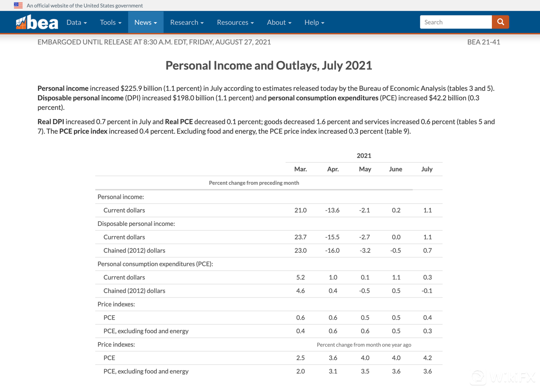Select the About menu item
Image resolution: width=540 pixels, height=392 pixels.
279,23
